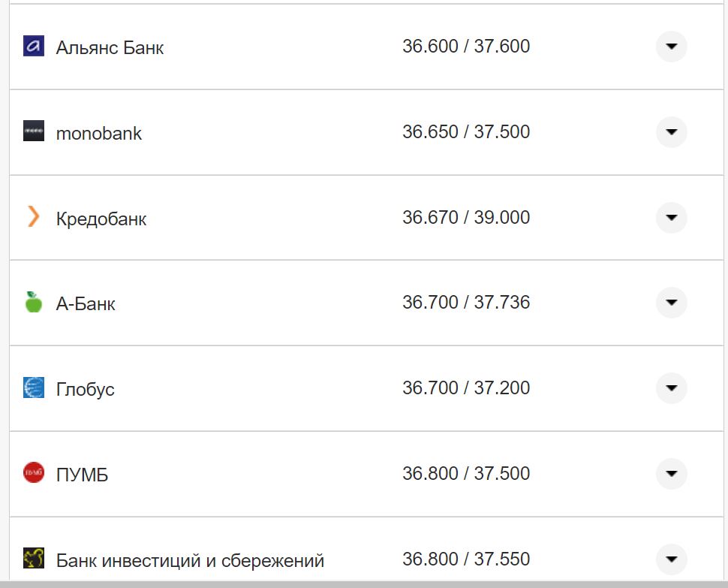728x588 pixels.
Task: Click the Глобус rate 36.700 / 37.200
Action: pos(465,388)
